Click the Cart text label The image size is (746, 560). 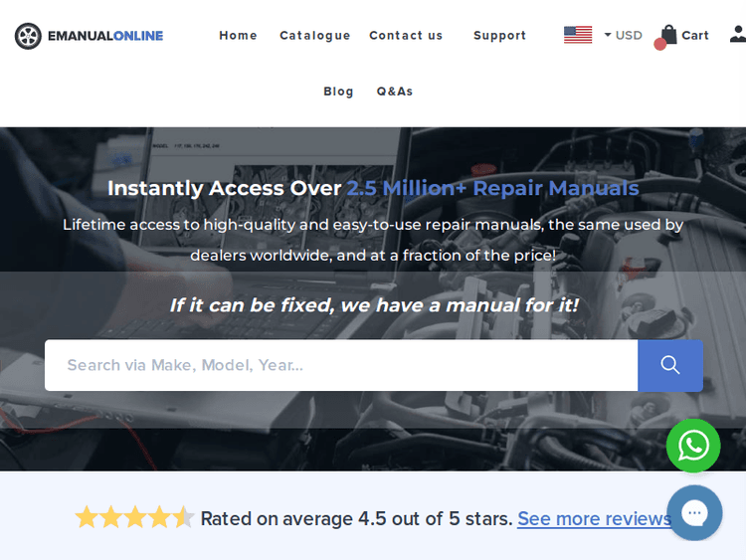point(695,35)
